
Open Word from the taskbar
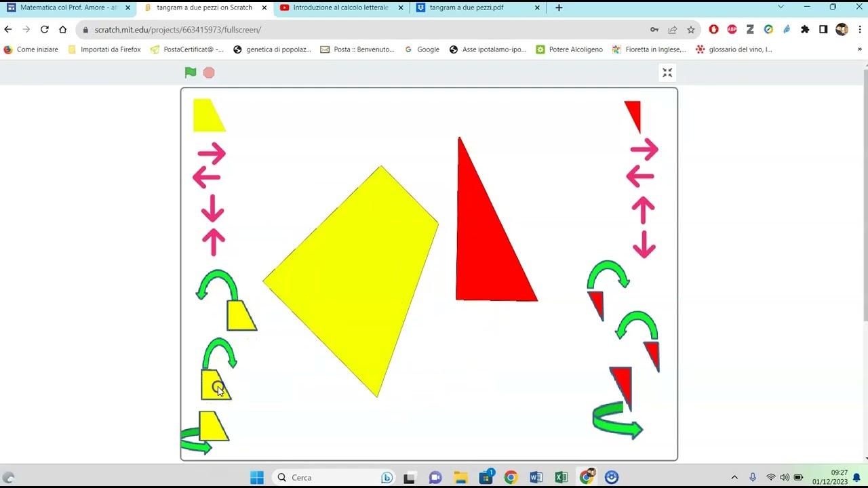point(536,478)
